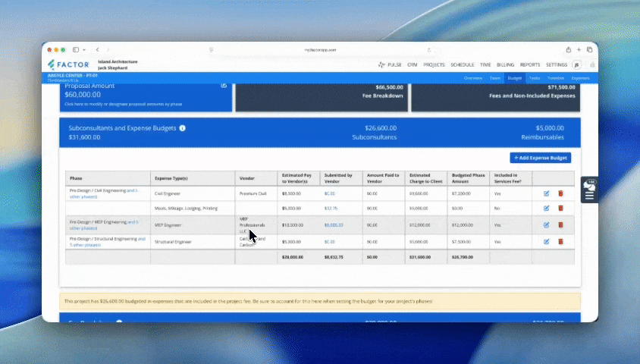Click the Phase column header

108,178
